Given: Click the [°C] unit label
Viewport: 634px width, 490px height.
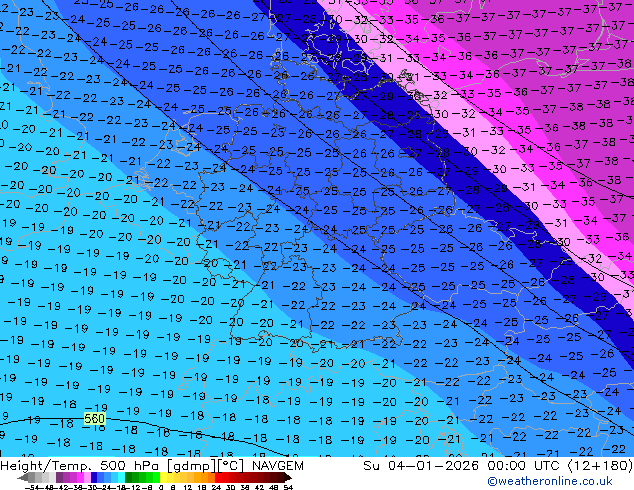Looking at the screenshot, I should (x=232, y=466).
